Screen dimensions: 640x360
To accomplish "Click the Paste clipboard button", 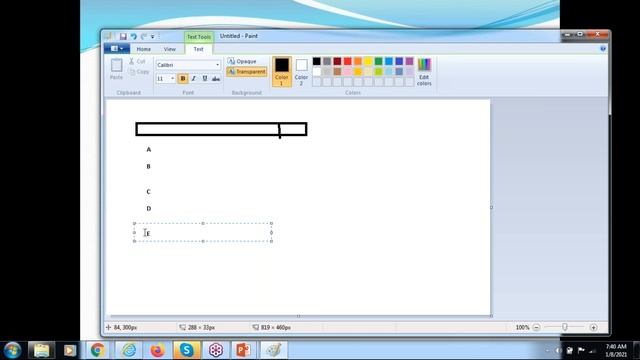I will tap(116, 69).
